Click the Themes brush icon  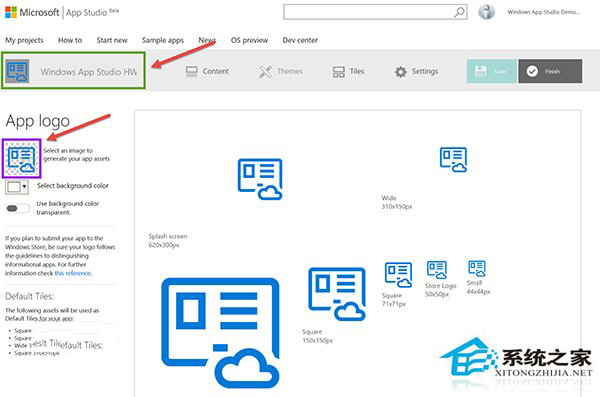[x=265, y=72]
